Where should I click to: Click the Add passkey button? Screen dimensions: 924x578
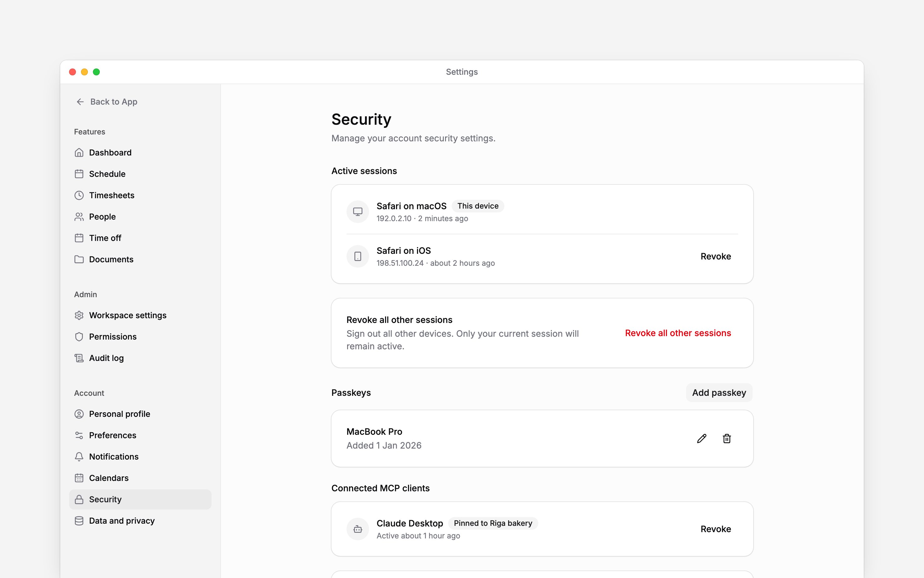point(719,393)
